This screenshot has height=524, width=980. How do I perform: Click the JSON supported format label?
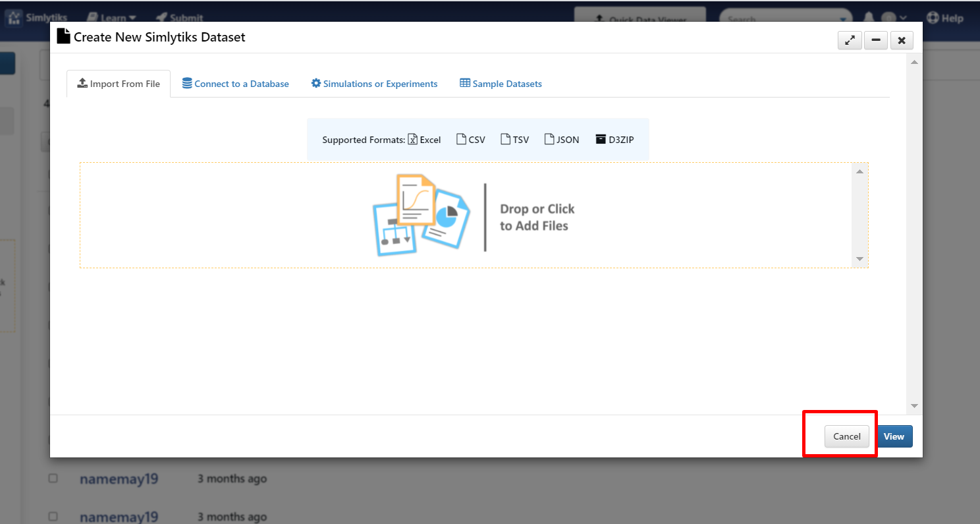[562, 140]
